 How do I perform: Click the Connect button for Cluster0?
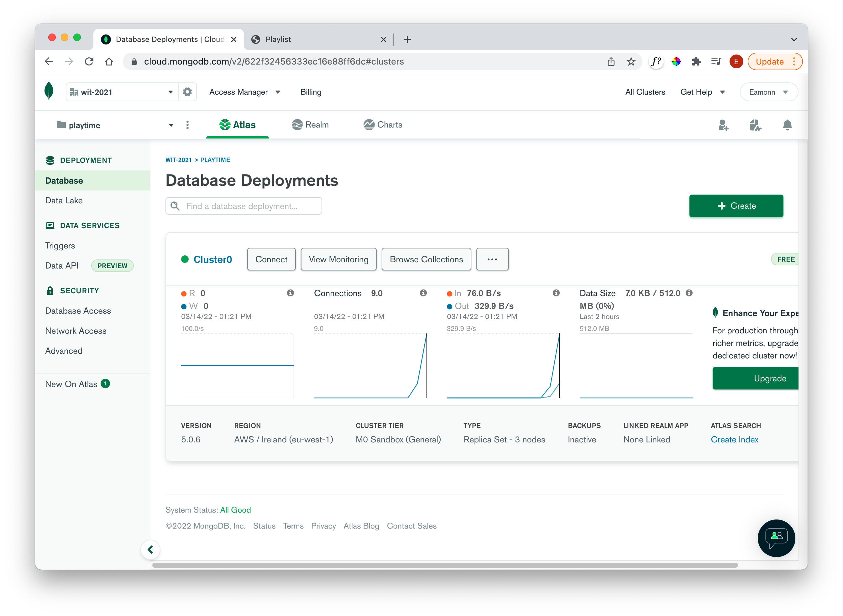pos(271,259)
